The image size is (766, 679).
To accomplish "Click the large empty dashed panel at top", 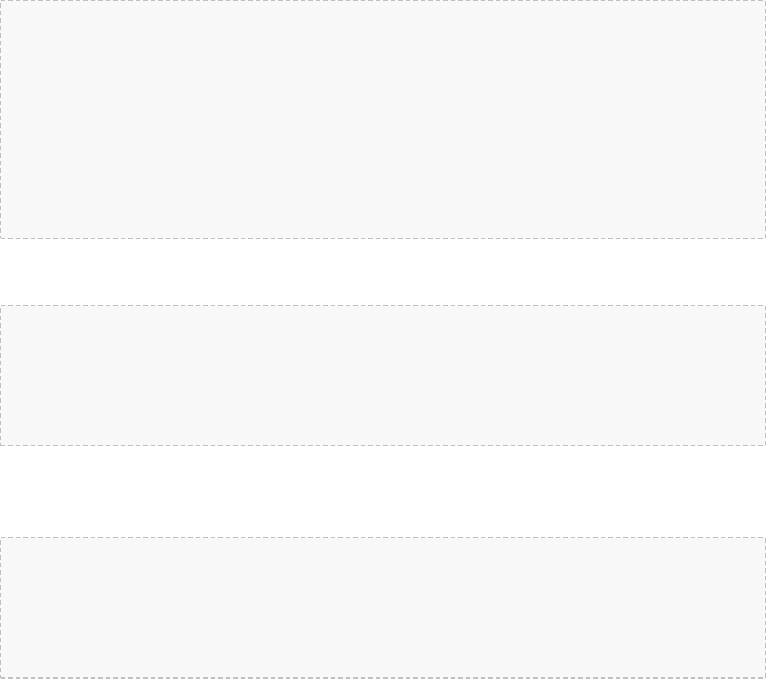I will (383, 119).
